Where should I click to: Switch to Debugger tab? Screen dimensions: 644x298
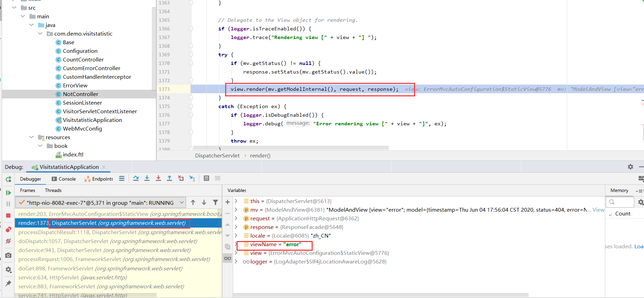coord(30,179)
